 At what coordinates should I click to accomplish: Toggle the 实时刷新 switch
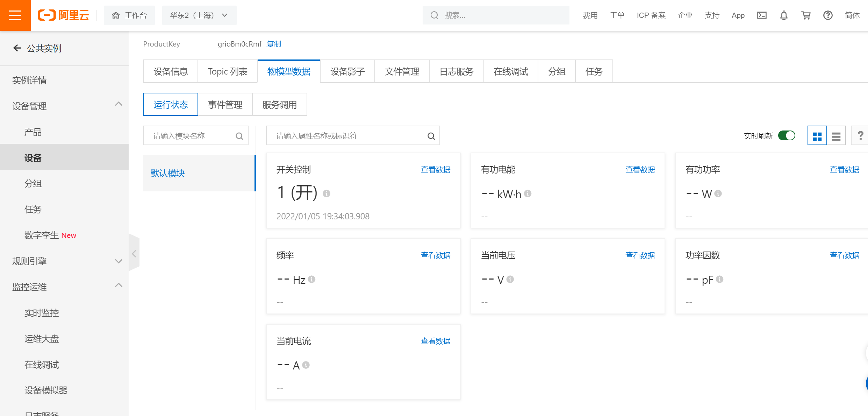click(787, 135)
